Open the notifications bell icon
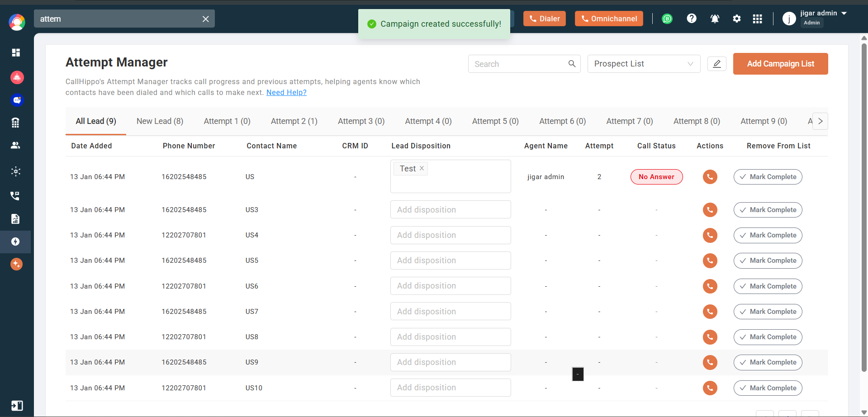 pos(715,19)
